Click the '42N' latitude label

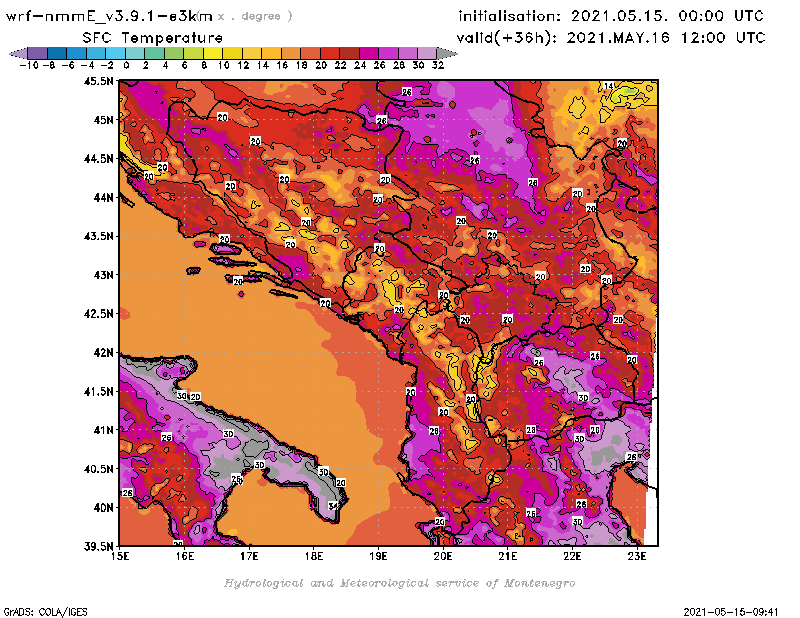point(103,353)
